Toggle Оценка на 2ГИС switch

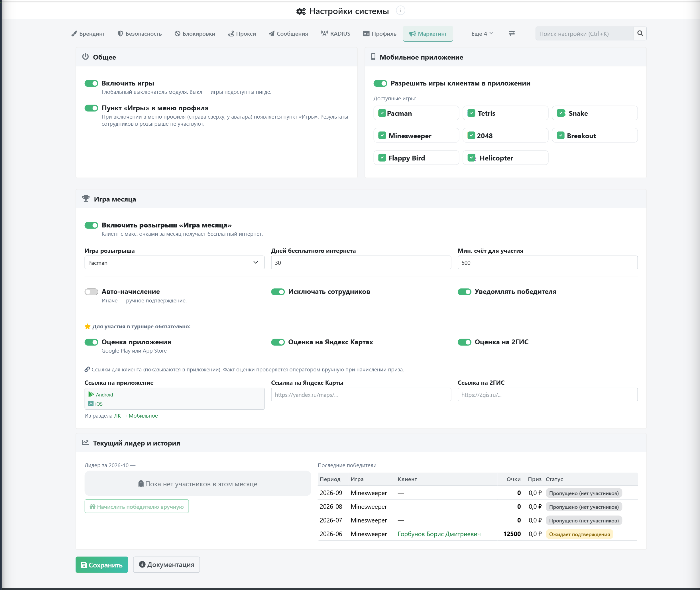point(465,342)
